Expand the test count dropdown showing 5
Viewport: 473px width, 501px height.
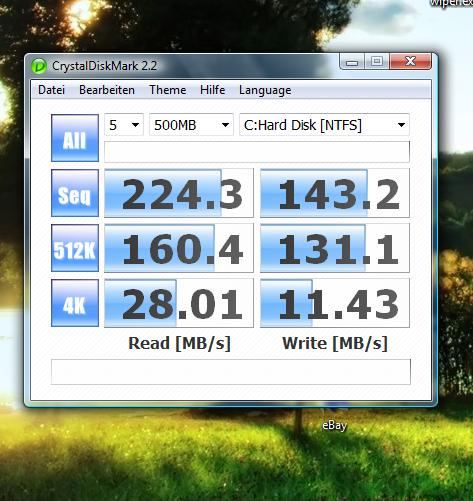[124, 125]
